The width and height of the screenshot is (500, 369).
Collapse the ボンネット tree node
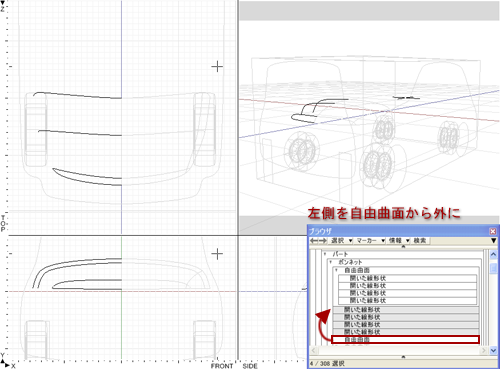coord(331,262)
